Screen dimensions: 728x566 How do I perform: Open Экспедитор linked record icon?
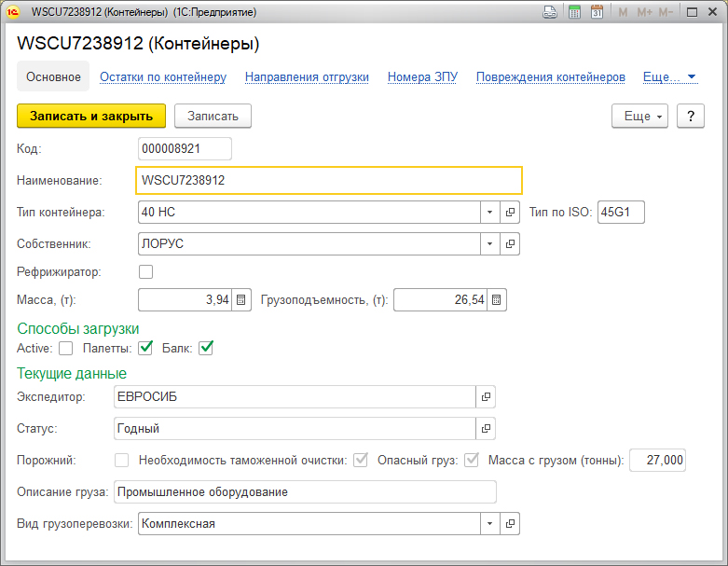click(486, 397)
